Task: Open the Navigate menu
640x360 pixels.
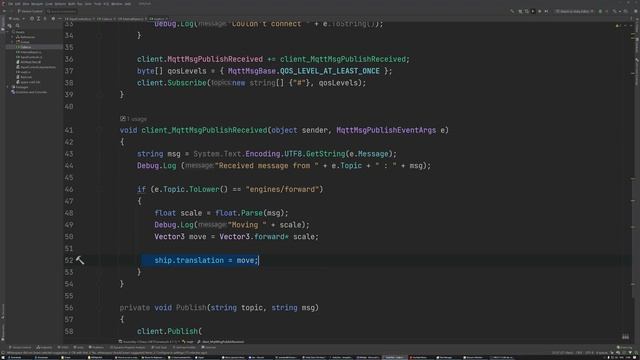Action: coord(37,4)
